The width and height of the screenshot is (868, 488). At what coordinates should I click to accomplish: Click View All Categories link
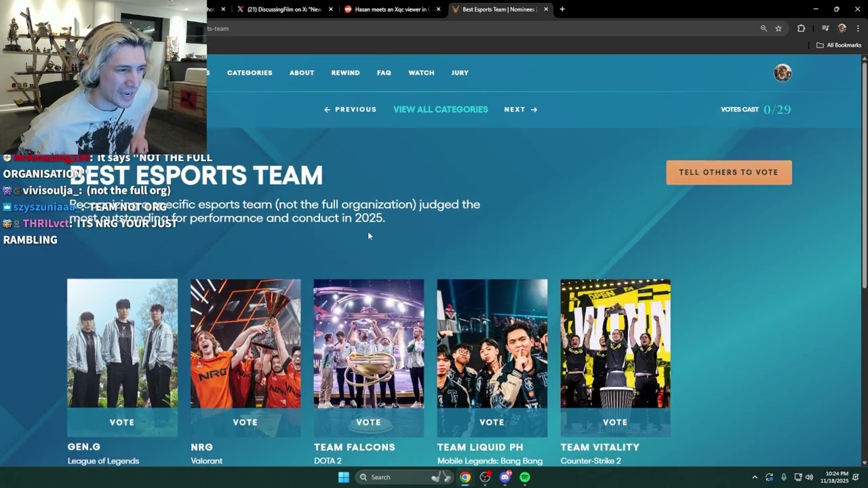click(441, 110)
